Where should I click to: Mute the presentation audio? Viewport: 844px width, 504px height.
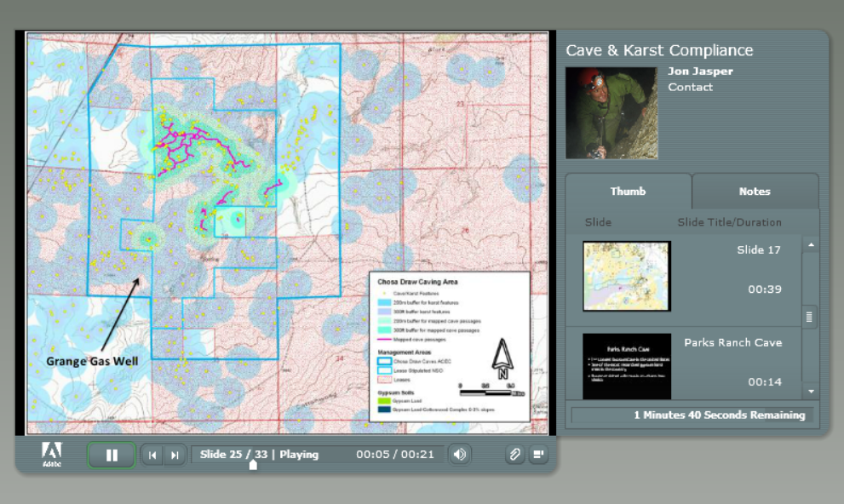[460, 455]
